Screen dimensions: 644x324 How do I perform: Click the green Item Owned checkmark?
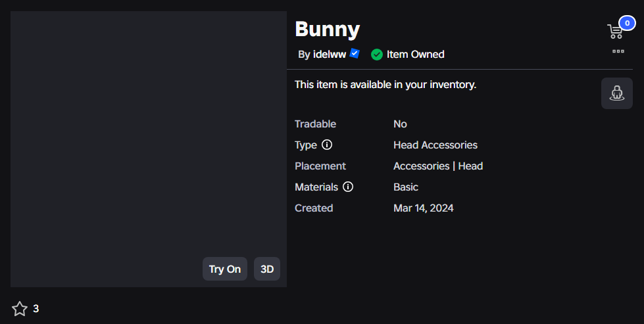tap(377, 55)
